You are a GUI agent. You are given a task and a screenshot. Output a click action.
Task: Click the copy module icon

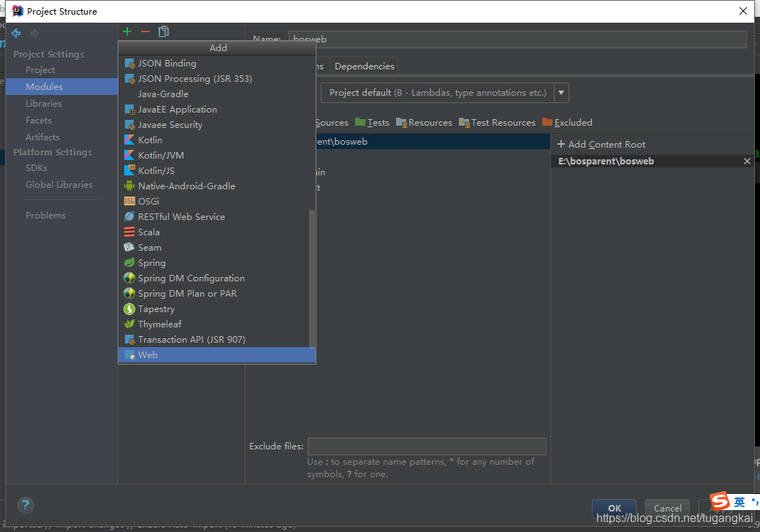(164, 32)
